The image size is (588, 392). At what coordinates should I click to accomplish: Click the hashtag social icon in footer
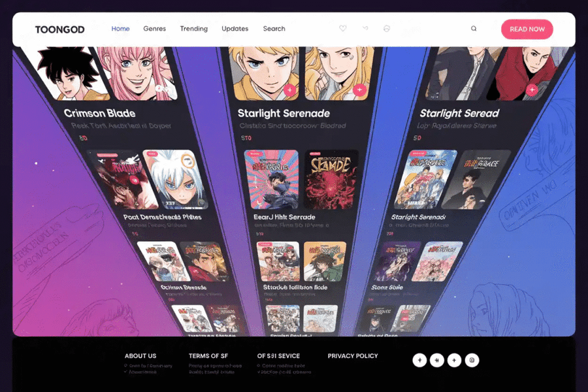[x=437, y=360]
